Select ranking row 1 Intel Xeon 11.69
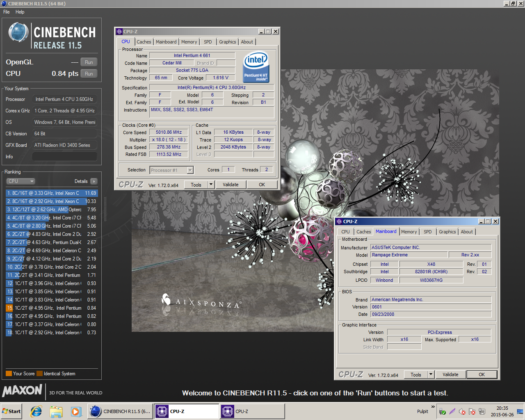Image resolution: width=525 pixels, height=420 pixels. click(52, 193)
